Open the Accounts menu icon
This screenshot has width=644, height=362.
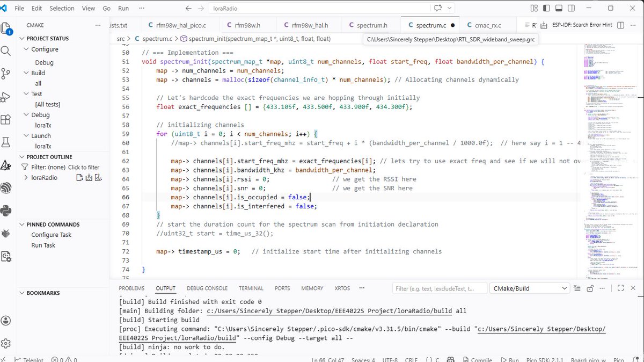(6, 321)
